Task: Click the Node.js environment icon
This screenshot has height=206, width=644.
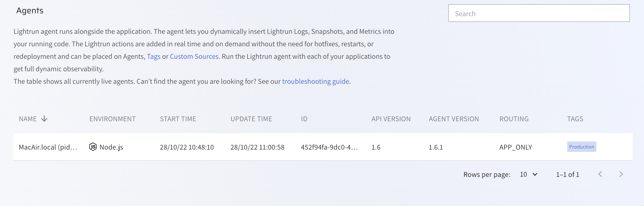Action: click(93, 147)
